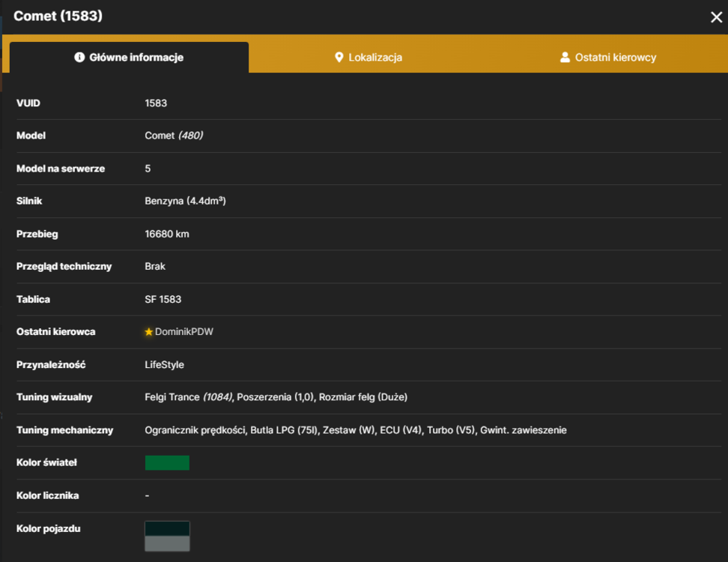Select the dark top Kolor pojazdu swatch
Screen dimensions: 728x562
167,528
